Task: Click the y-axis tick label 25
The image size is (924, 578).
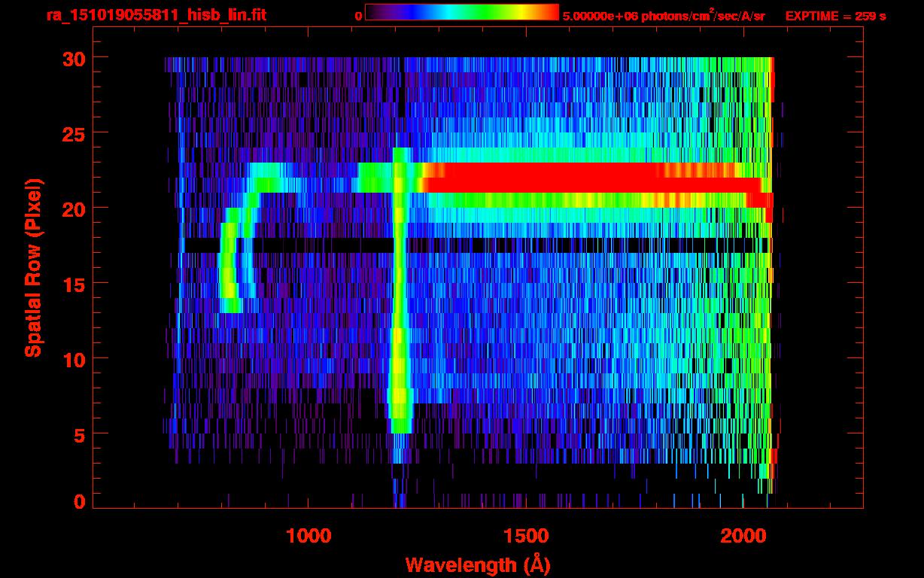Action: click(73, 133)
